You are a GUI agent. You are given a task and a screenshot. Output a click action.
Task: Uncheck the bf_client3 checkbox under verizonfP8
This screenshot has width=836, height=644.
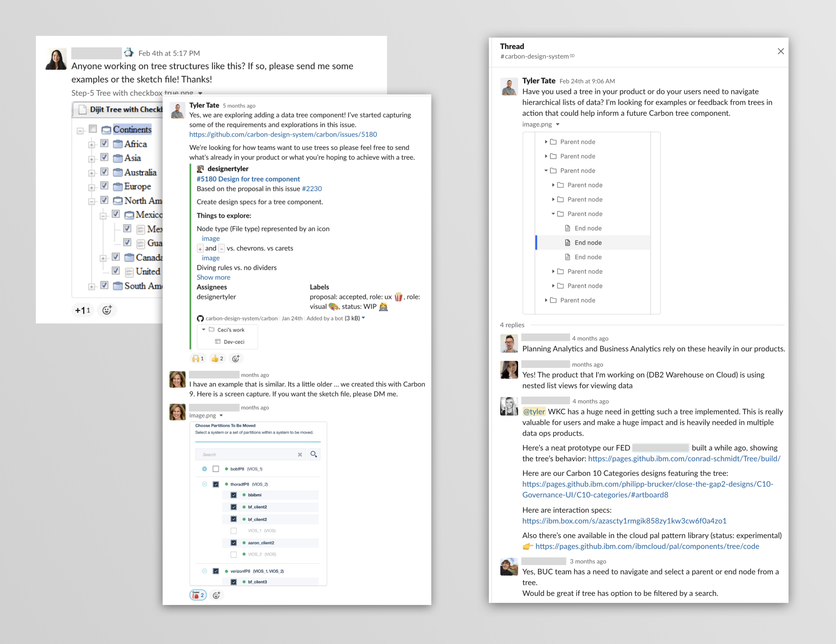click(233, 582)
